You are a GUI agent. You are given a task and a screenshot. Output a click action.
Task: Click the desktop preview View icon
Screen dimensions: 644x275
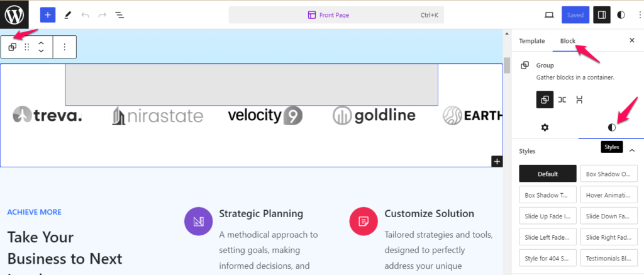(549, 15)
